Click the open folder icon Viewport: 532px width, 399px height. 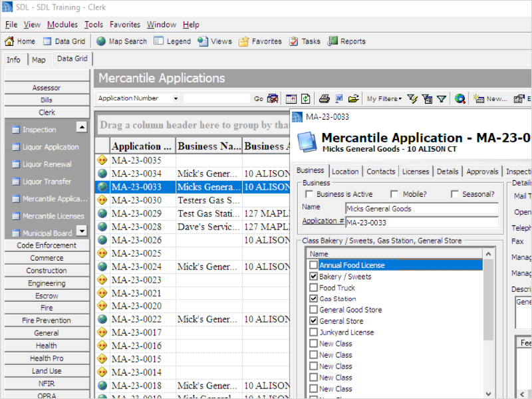[x=353, y=98]
